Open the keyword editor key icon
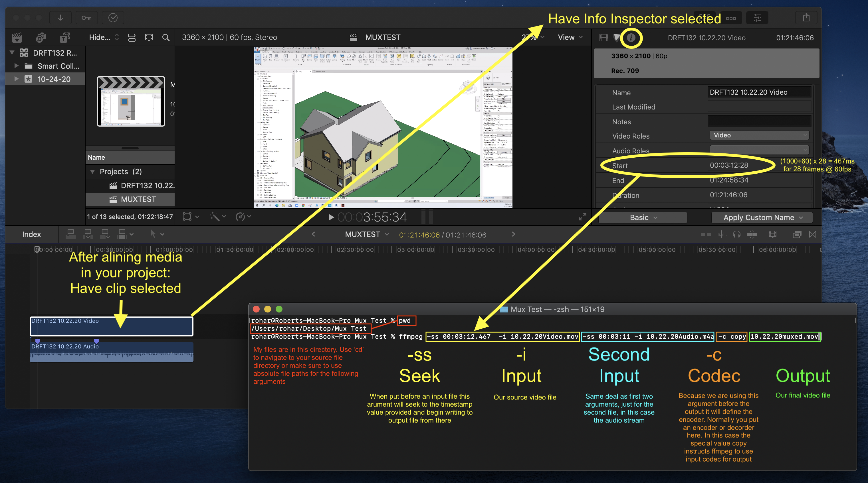 [x=86, y=18]
